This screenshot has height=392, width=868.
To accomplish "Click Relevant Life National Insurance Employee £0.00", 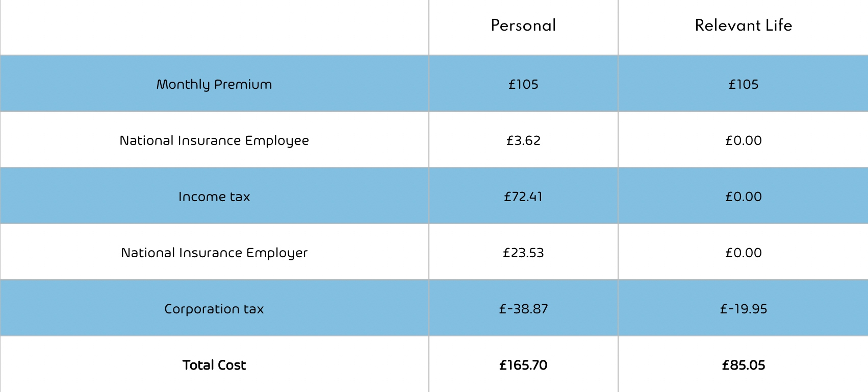I will [x=743, y=140].
